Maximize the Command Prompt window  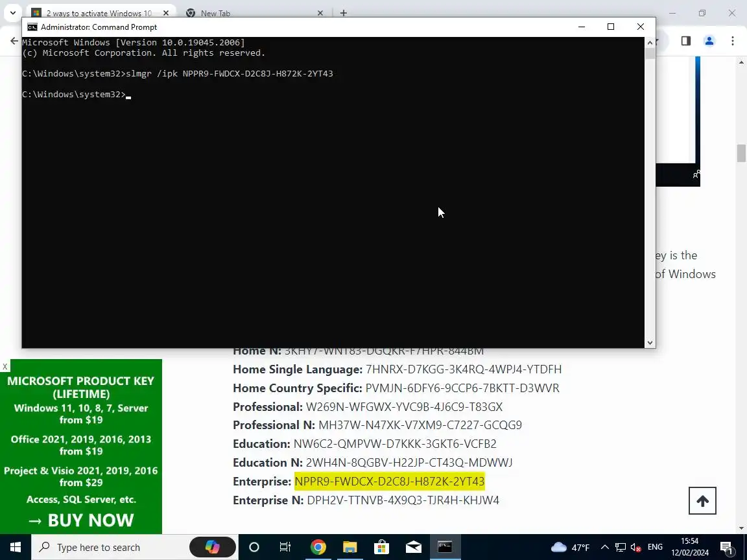(611, 27)
